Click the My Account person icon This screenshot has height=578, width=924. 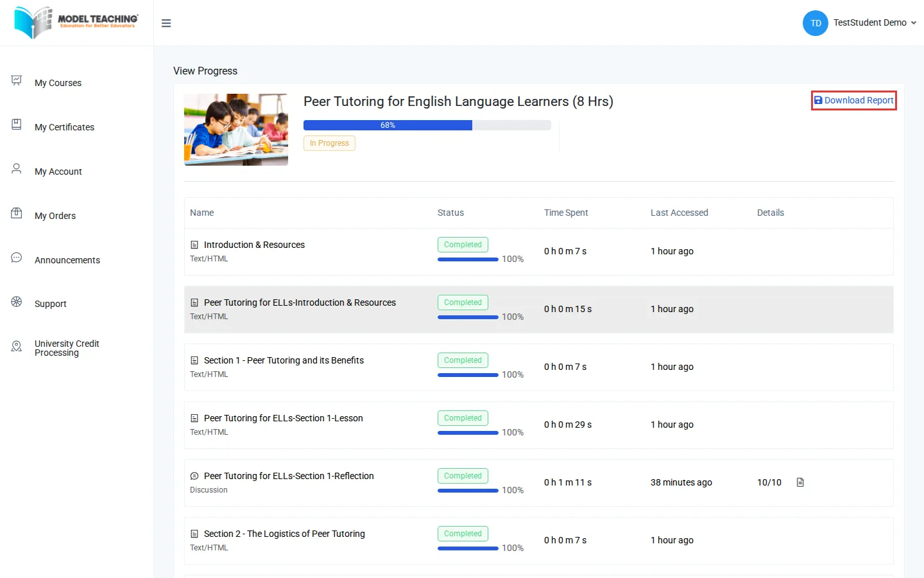(x=17, y=169)
